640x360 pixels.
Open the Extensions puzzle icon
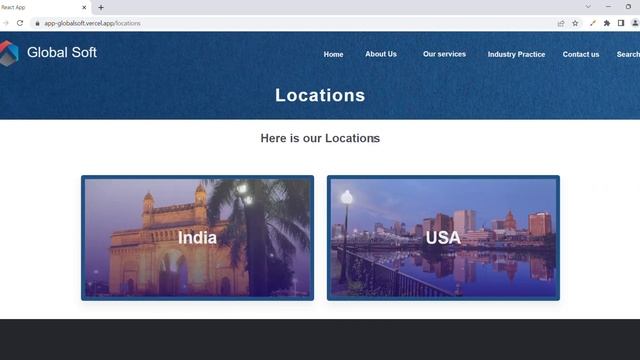pos(607,23)
